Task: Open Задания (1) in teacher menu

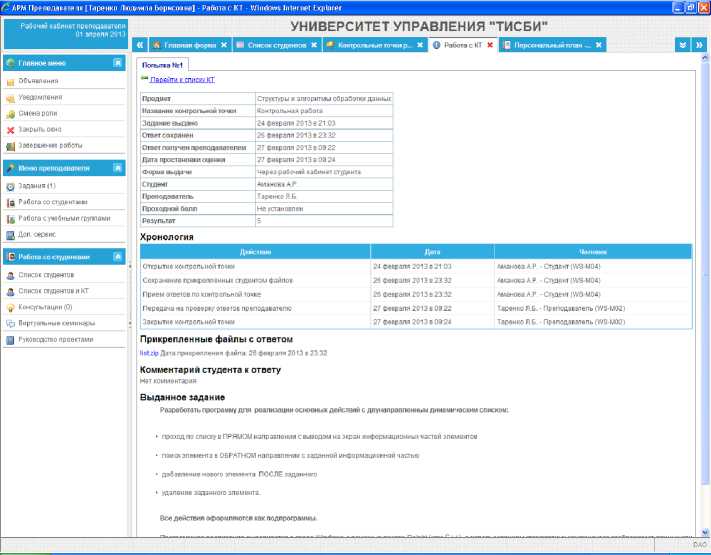Action: (37, 186)
